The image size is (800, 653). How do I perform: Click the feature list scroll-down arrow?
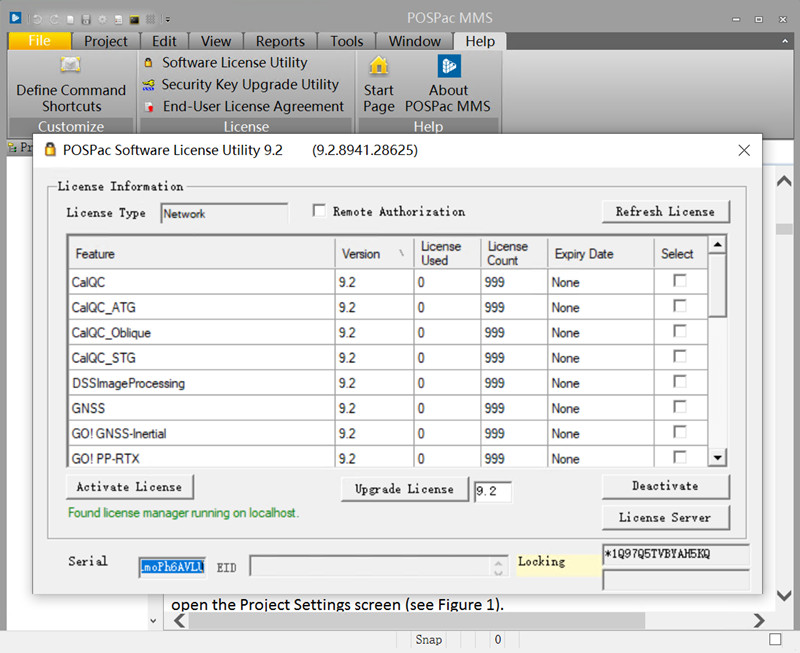pyautogui.click(x=717, y=457)
